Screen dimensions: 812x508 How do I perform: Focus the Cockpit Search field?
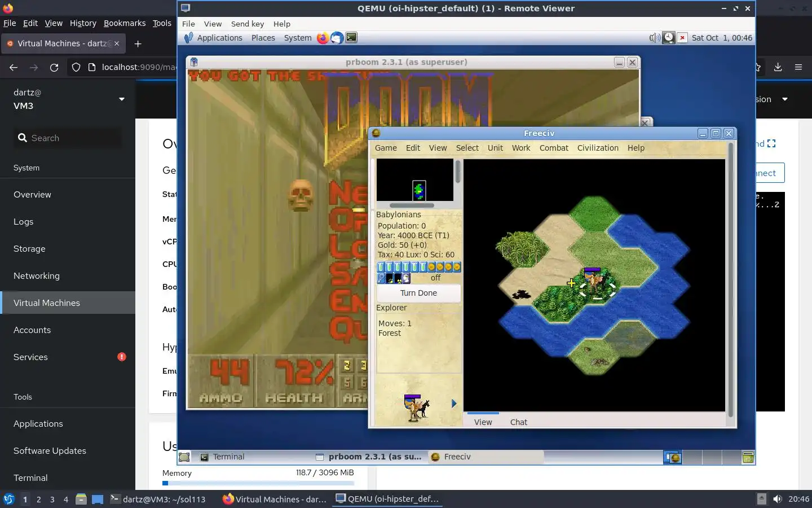68,138
